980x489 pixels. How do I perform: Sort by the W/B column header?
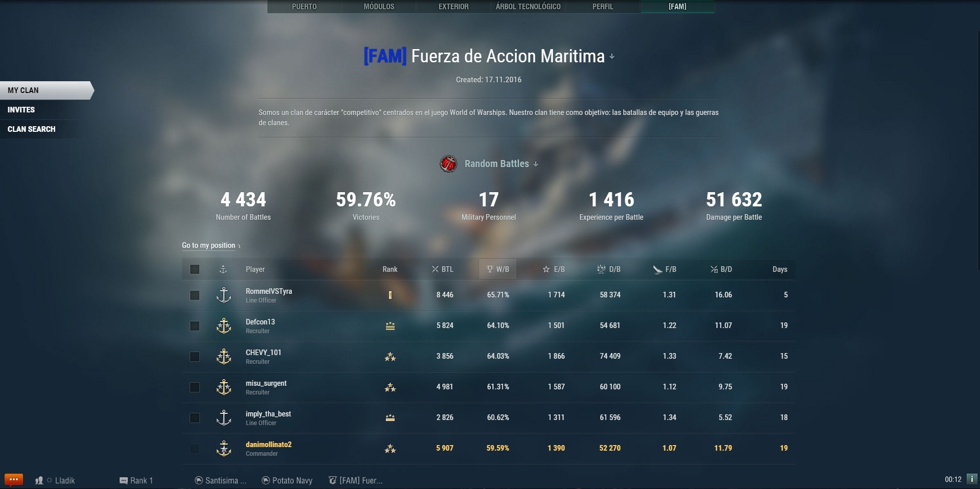(497, 269)
